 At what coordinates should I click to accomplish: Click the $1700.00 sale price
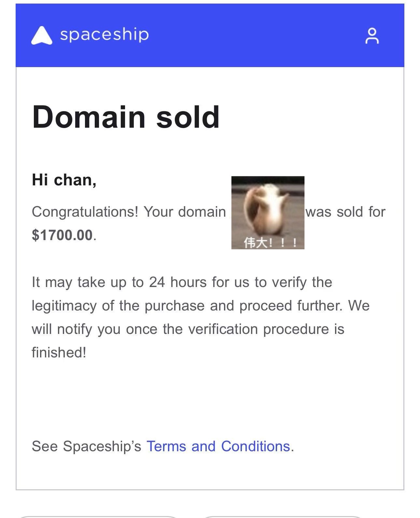pos(62,235)
